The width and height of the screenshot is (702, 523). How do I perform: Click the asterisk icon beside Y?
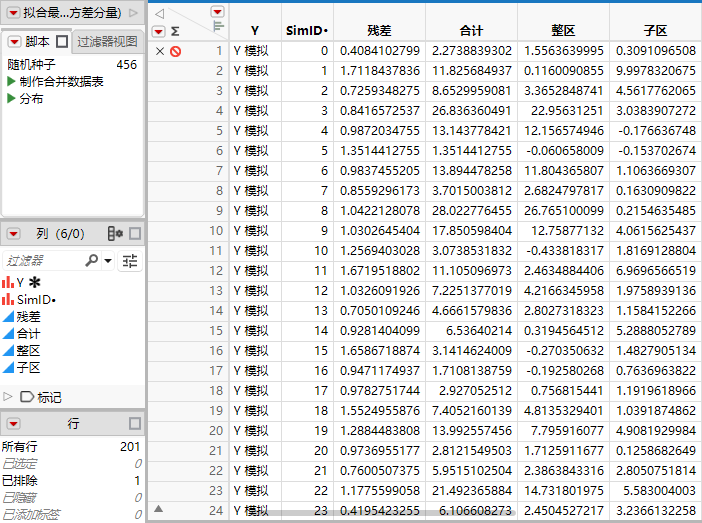point(34,283)
